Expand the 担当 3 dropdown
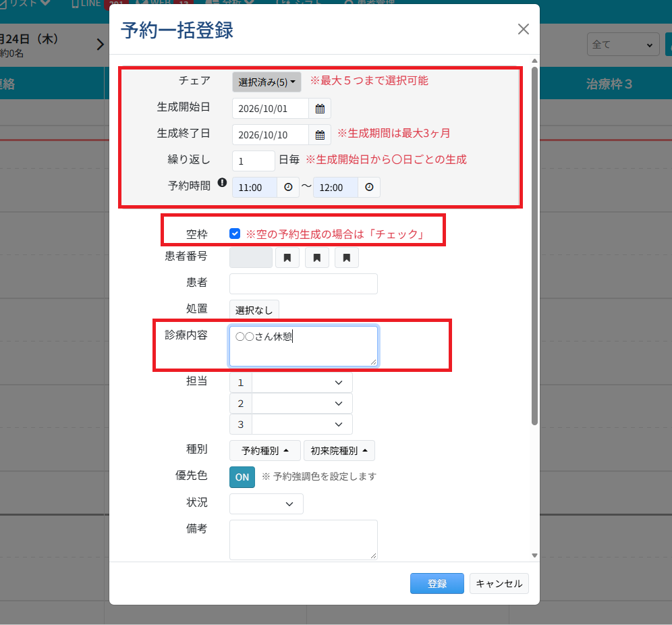 coord(302,425)
